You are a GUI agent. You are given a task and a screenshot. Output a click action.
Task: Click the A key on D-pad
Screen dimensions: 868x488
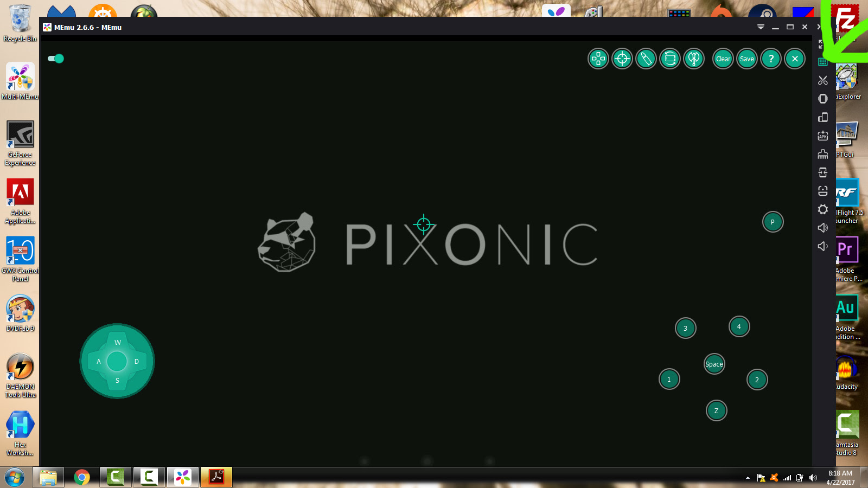[x=99, y=361]
